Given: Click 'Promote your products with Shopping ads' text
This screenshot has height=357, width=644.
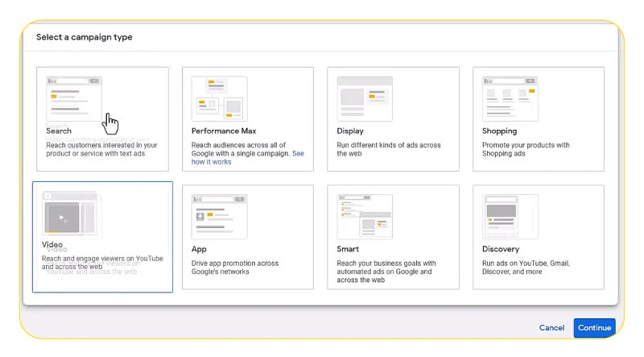Looking at the screenshot, I should [x=526, y=149].
